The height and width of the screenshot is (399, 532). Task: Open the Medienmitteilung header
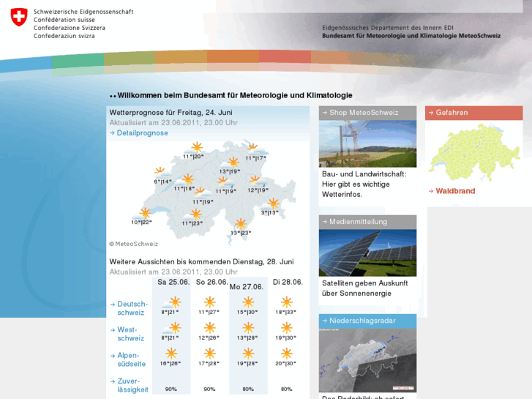pos(367,222)
